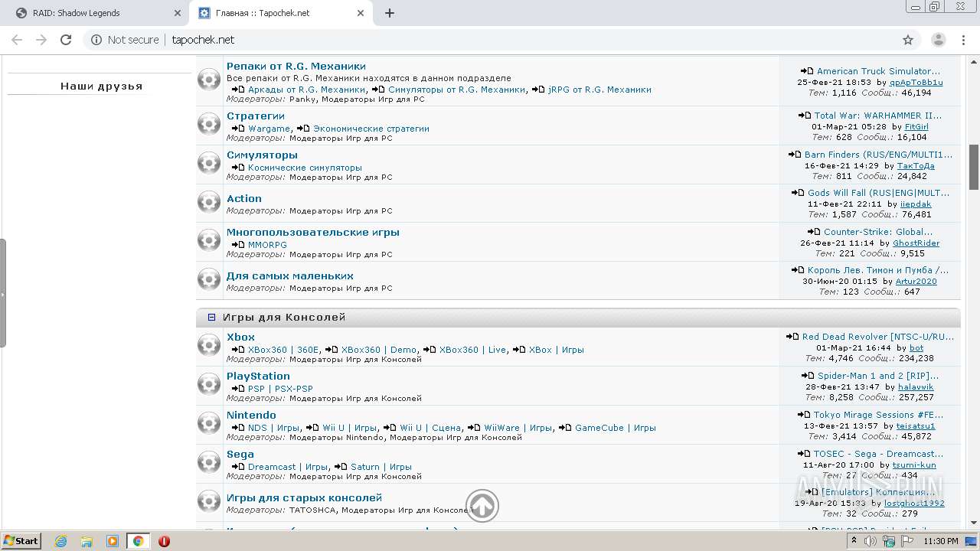Open jRPG от R.G. Механики subforum
This screenshot has width=980, height=551.
pyautogui.click(x=599, y=90)
